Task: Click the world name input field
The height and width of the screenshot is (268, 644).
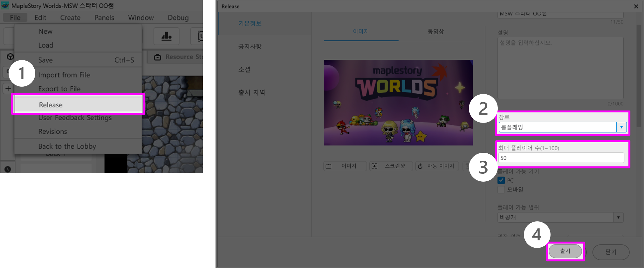Action: pyautogui.click(x=560, y=14)
